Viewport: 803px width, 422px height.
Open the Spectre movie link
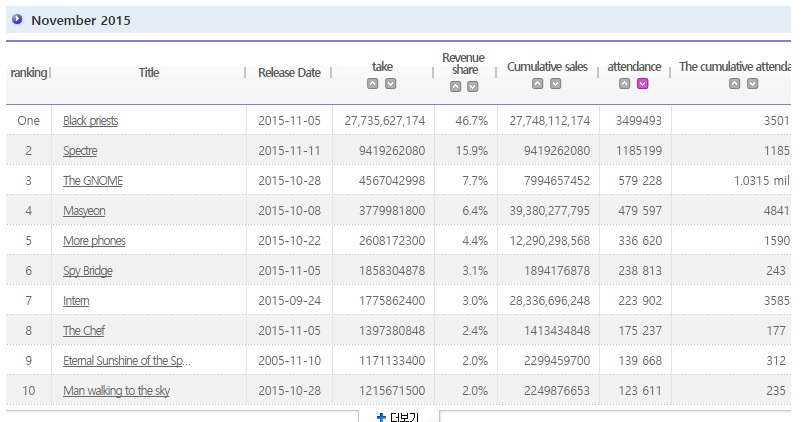coord(80,151)
